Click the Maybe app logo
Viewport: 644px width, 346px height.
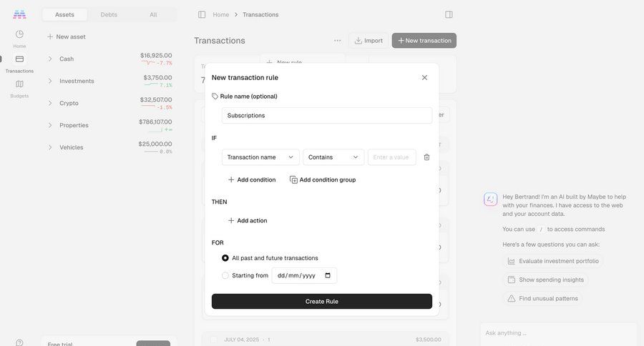(19, 14)
